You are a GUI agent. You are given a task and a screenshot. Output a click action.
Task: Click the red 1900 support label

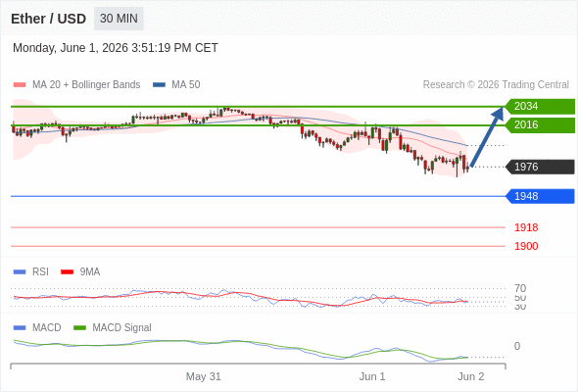(526, 246)
